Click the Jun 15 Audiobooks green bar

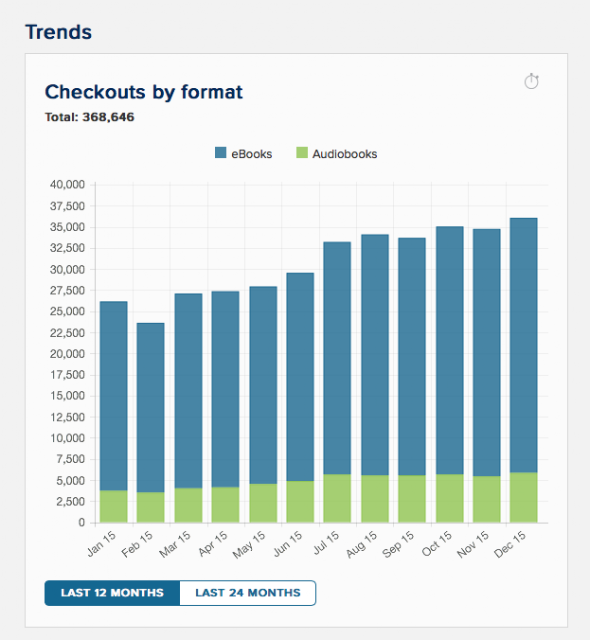pyautogui.click(x=300, y=502)
